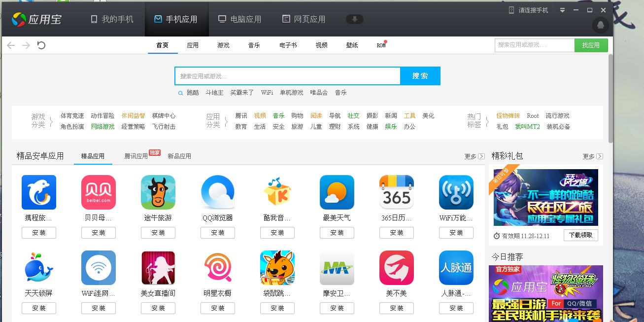
Task: Open the QQ浏览器 app icon
Action: [x=218, y=192]
